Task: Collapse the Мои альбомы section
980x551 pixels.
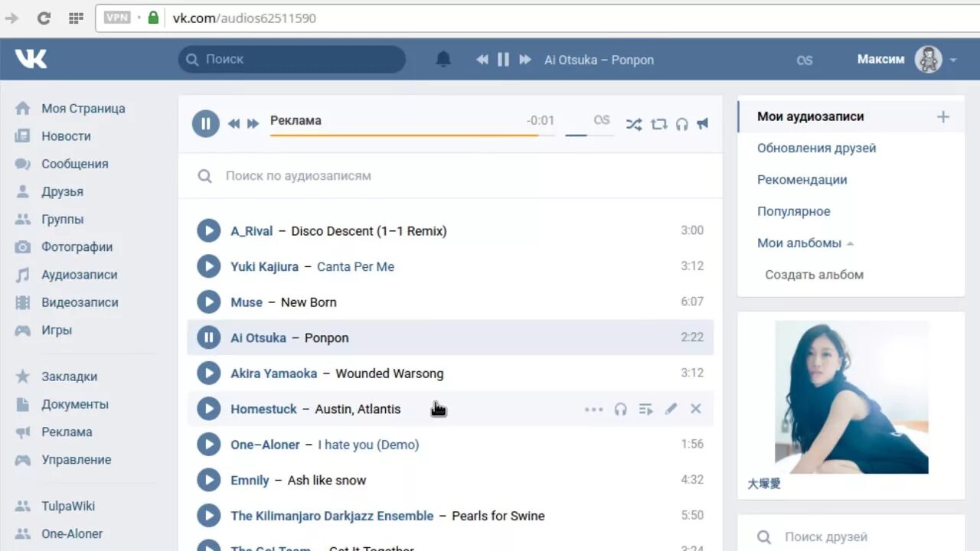Action: click(x=850, y=243)
